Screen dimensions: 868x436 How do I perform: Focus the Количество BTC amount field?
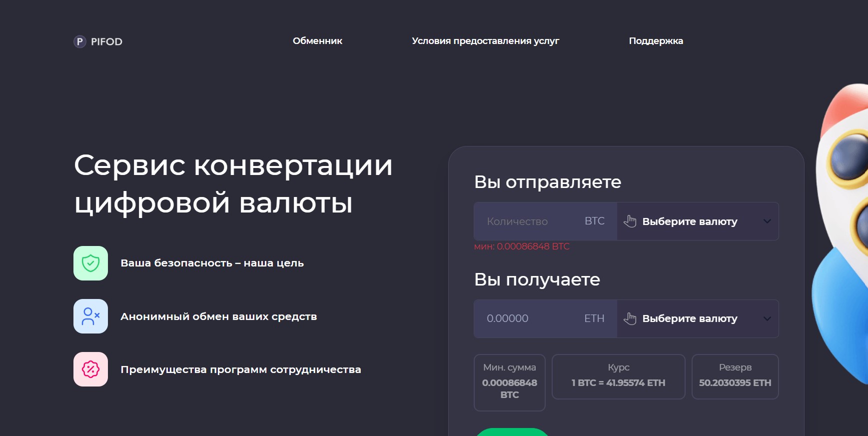pyautogui.click(x=545, y=221)
